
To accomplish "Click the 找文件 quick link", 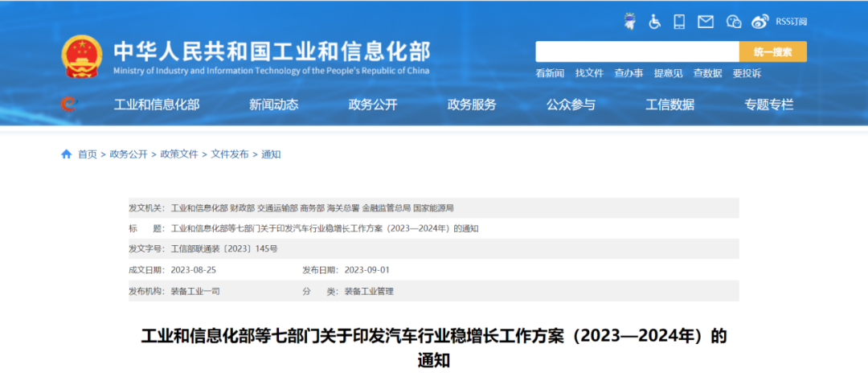I will click(589, 73).
